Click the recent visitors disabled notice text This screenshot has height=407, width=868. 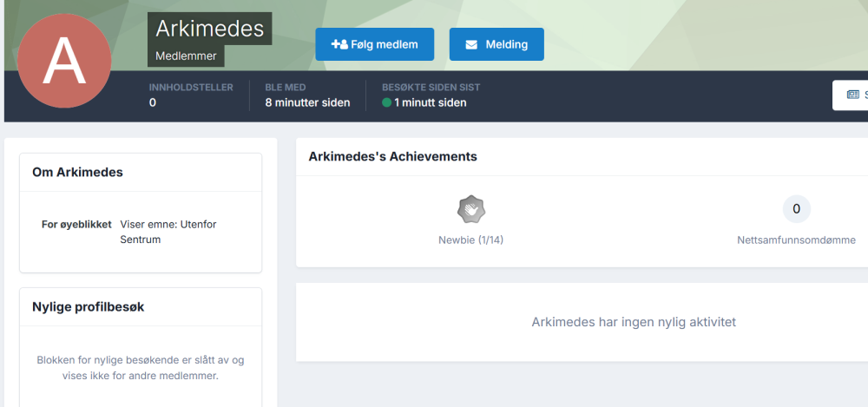click(x=141, y=368)
